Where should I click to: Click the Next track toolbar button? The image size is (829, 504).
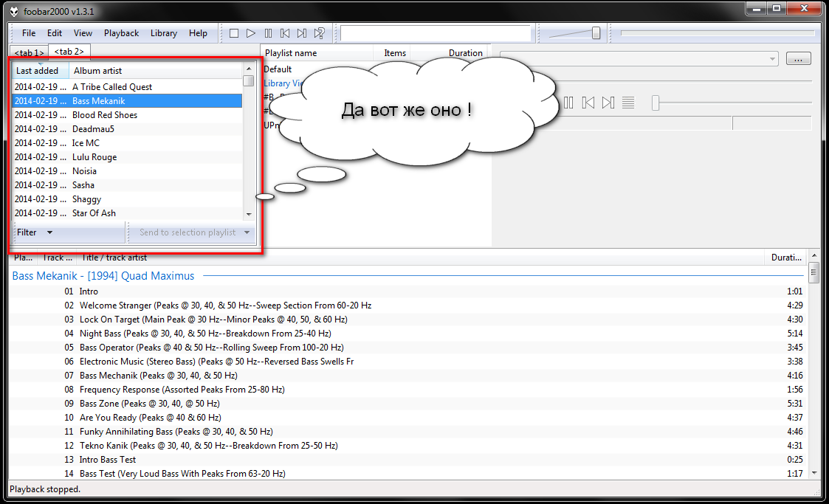tap(302, 33)
